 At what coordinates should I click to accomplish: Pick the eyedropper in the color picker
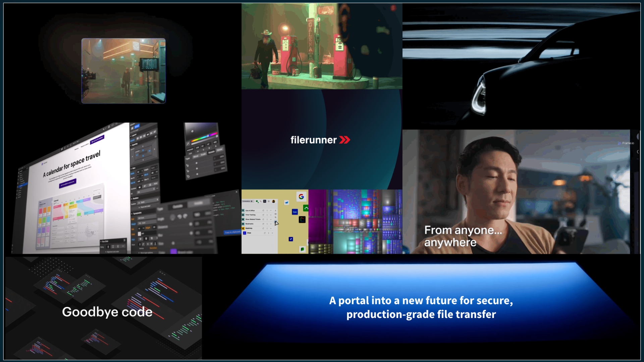click(188, 144)
